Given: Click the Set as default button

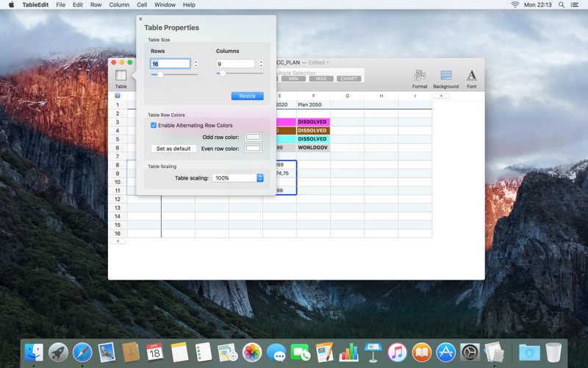Looking at the screenshot, I should point(173,149).
